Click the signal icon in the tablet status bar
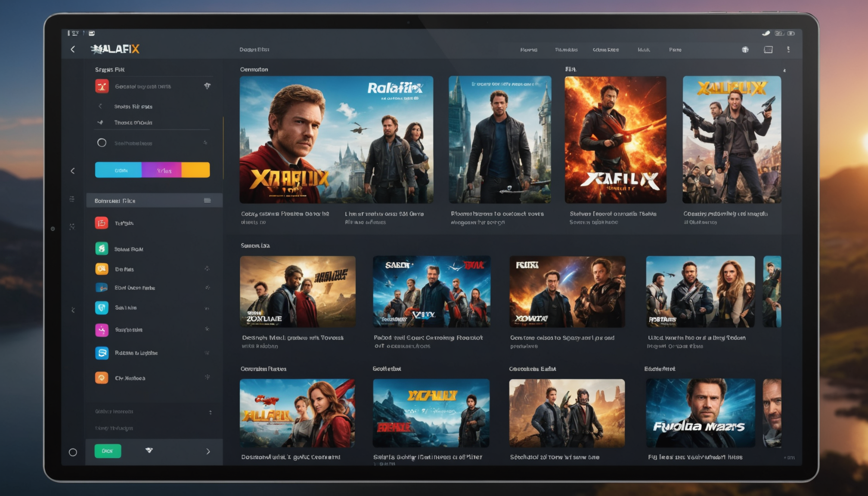868x496 pixels. (766, 33)
